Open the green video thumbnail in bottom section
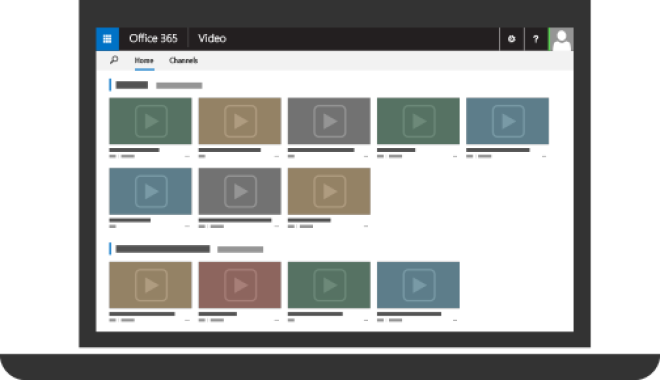The height and width of the screenshot is (380, 660). [329, 285]
